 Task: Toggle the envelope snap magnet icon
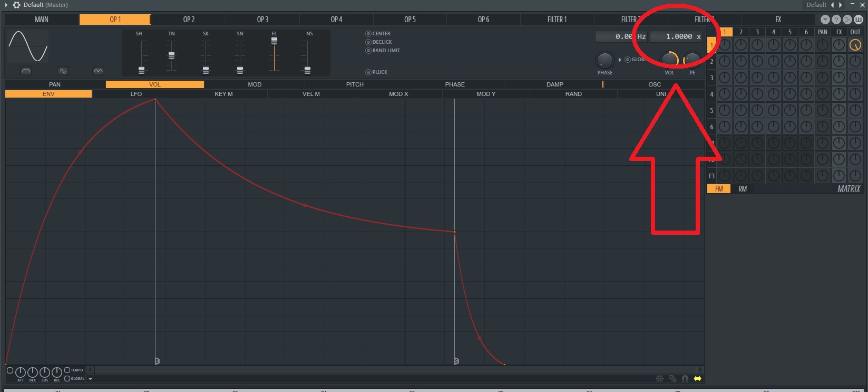tap(685, 378)
